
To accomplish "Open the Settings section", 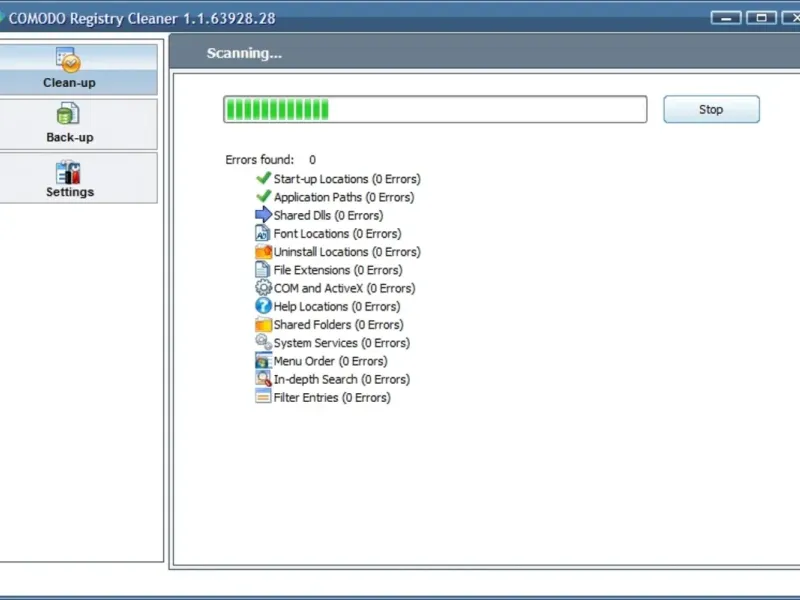I will tap(78, 178).
